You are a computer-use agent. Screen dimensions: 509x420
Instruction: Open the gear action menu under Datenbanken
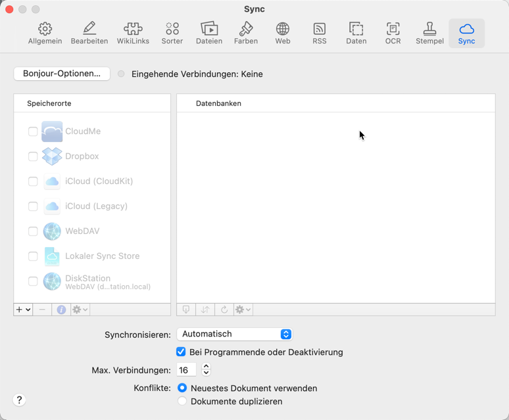point(243,310)
